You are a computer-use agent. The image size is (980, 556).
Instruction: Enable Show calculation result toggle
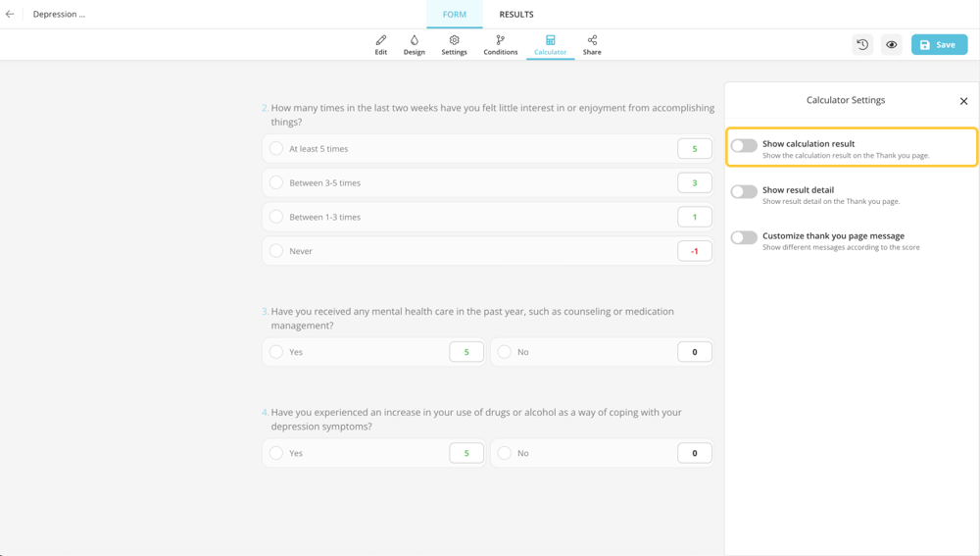tap(744, 146)
